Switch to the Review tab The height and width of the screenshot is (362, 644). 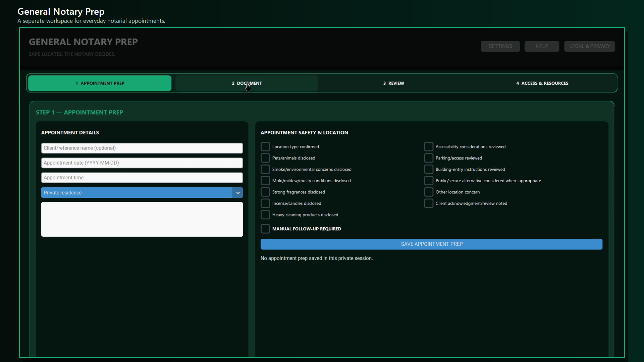tap(393, 83)
